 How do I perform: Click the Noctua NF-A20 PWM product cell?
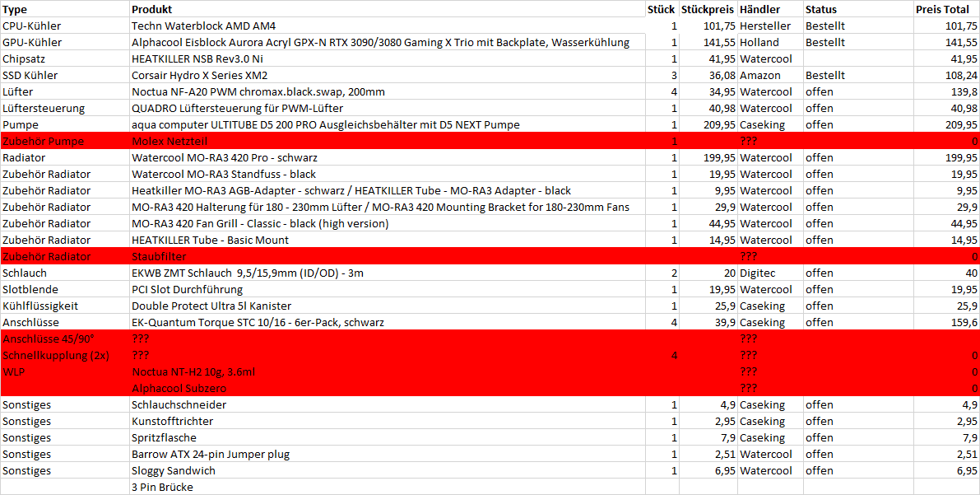coord(388,92)
